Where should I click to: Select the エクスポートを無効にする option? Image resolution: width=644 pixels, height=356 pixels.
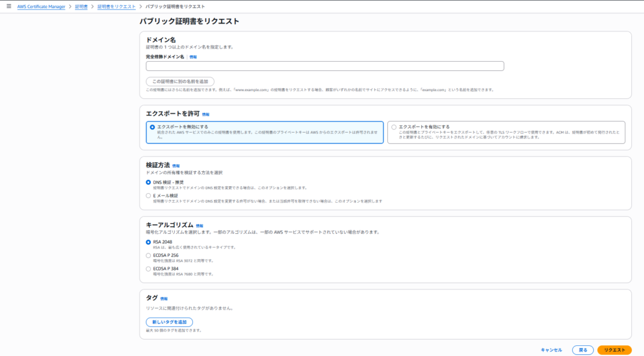point(152,127)
